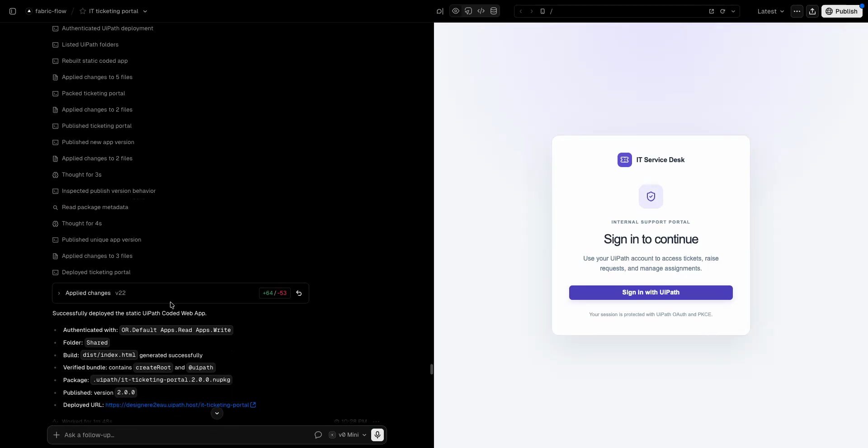Click the published version '2.0.0' text
The image size is (868, 448).
pos(126,392)
